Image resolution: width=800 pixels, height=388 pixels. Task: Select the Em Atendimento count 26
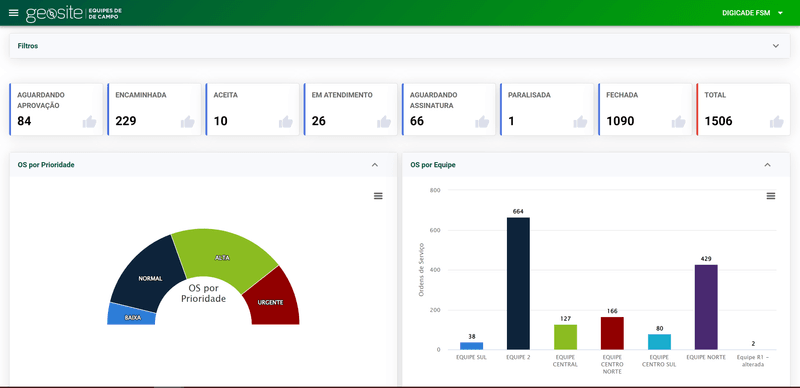pos(318,122)
